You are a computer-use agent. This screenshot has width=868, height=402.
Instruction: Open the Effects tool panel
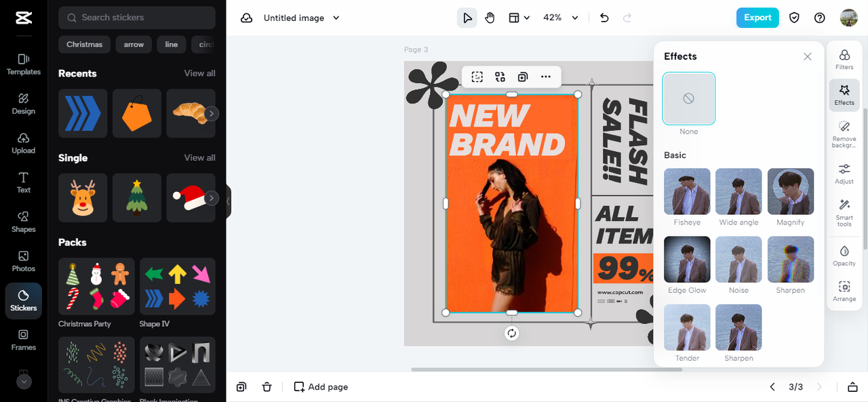coord(844,95)
